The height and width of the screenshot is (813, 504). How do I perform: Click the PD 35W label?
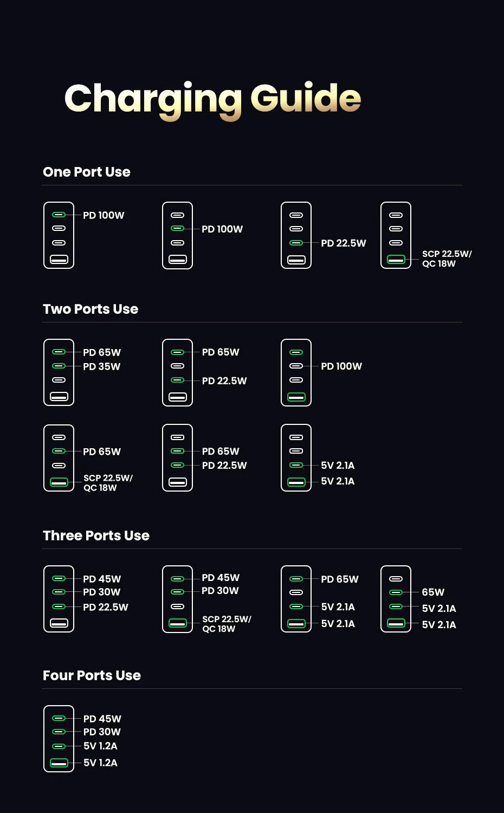pos(101,366)
